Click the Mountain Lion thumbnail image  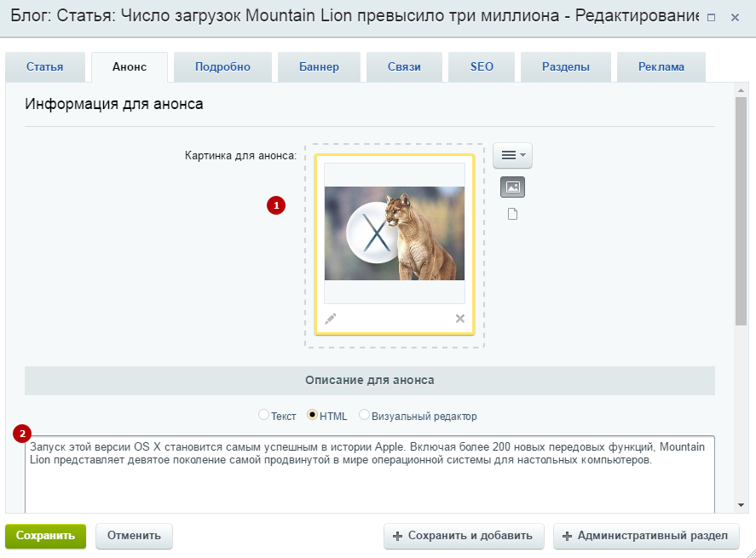(395, 233)
